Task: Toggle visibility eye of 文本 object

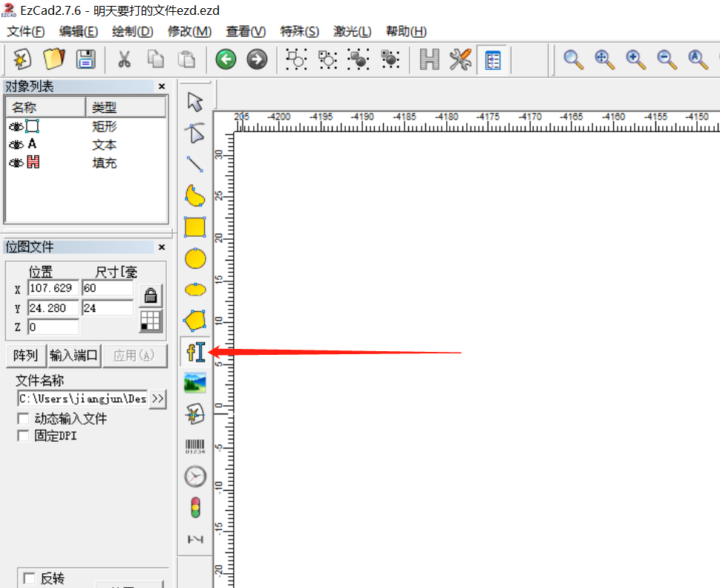Action: [16, 144]
